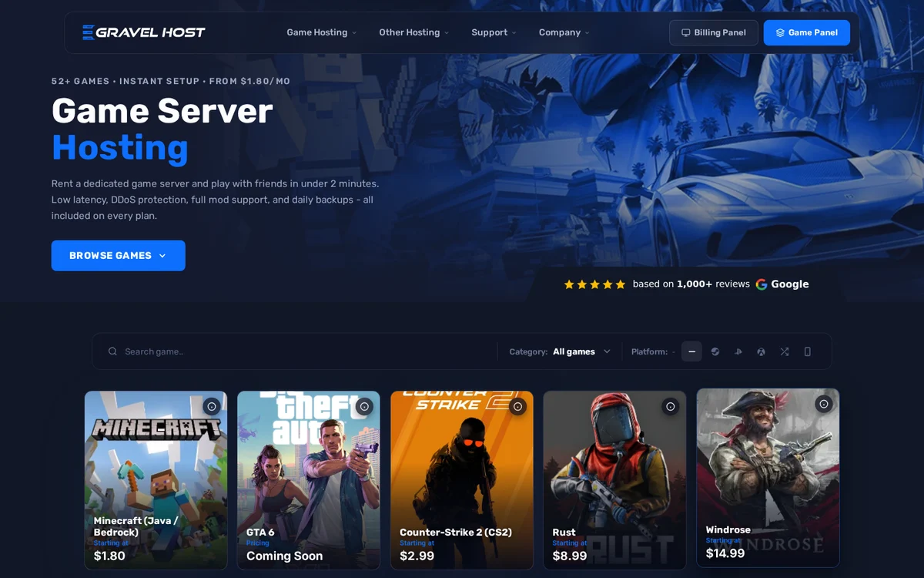Click the Browse Games button
924x578 pixels.
tap(119, 256)
